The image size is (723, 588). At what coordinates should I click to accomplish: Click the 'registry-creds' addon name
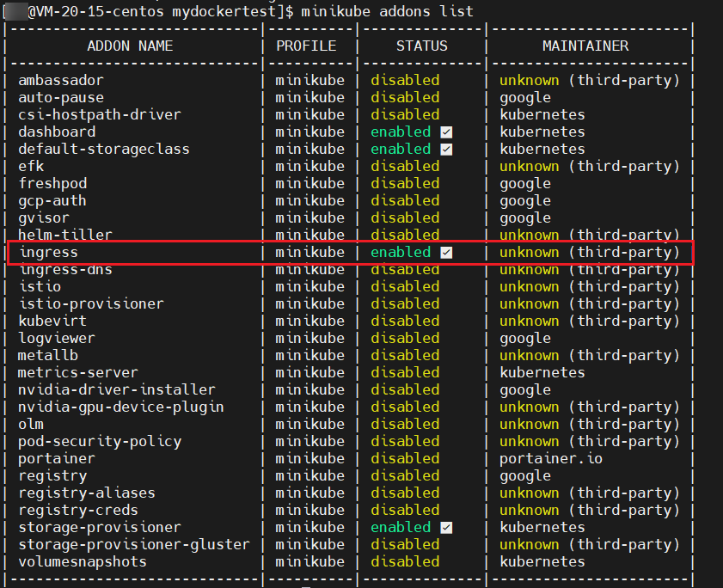pyautogui.click(x=78, y=510)
